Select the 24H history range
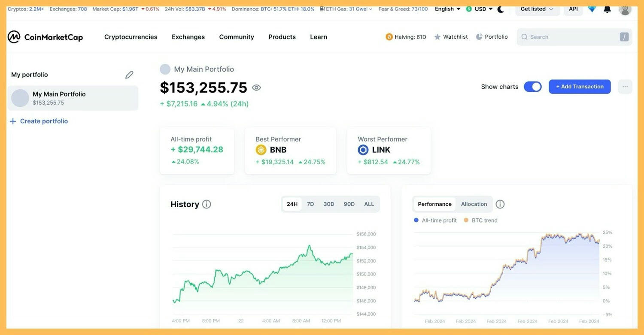 (292, 204)
